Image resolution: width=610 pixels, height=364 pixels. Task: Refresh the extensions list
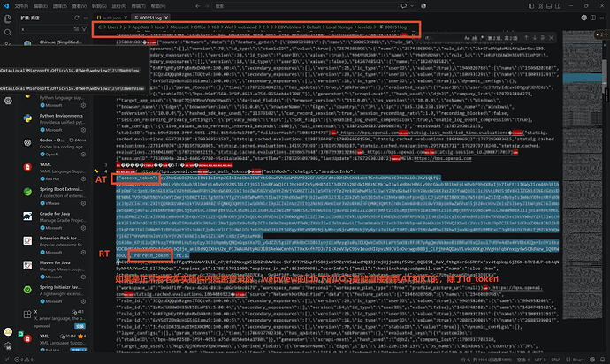(x=77, y=18)
